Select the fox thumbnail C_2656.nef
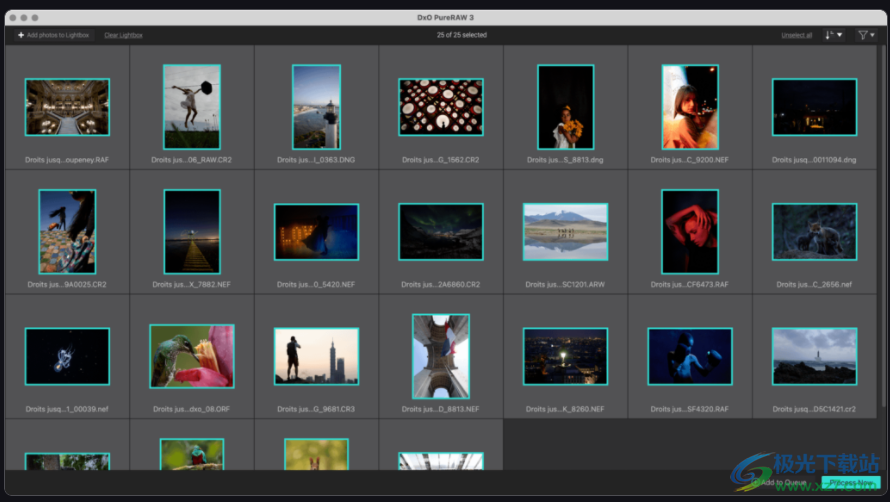 (815, 232)
